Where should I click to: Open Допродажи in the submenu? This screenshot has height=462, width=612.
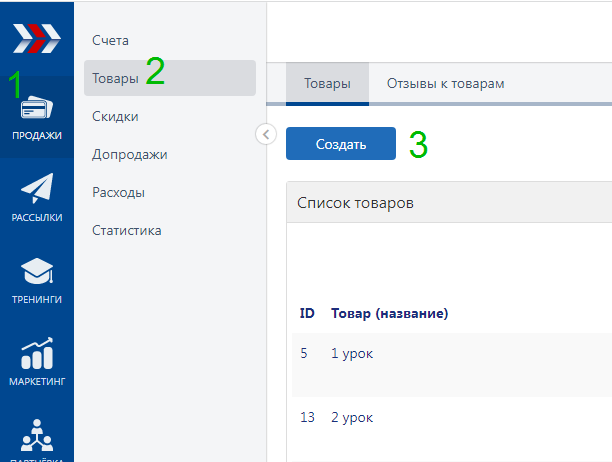129,154
